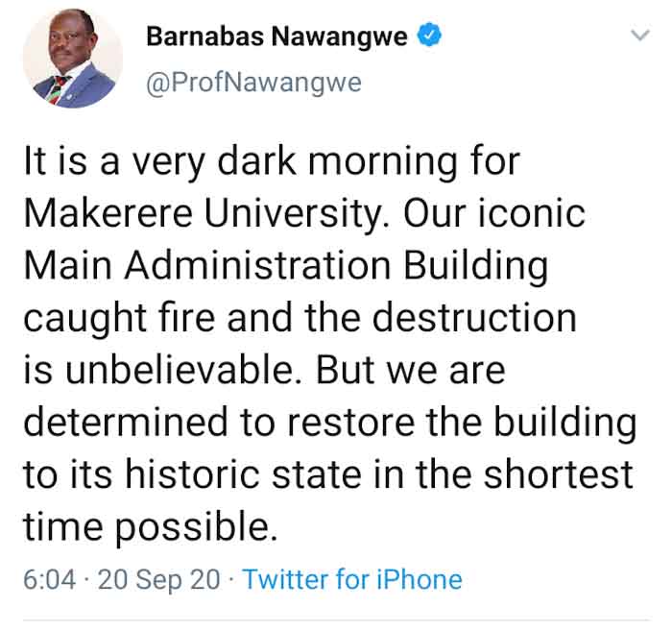Click the closing words 'time possible.'

pyautogui.click(x=151, y=526)
